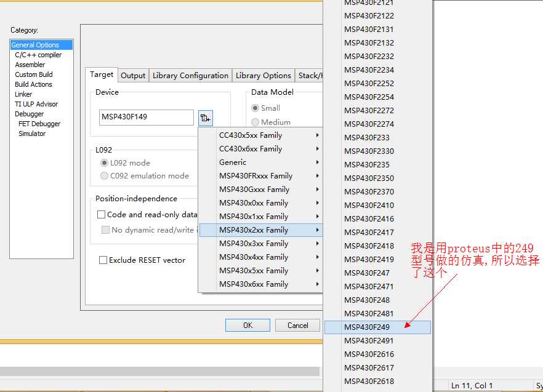The width and height of the screenshot is (543, 392).
Task: Select the Small data model radio
Action: (x=255, y=108)
